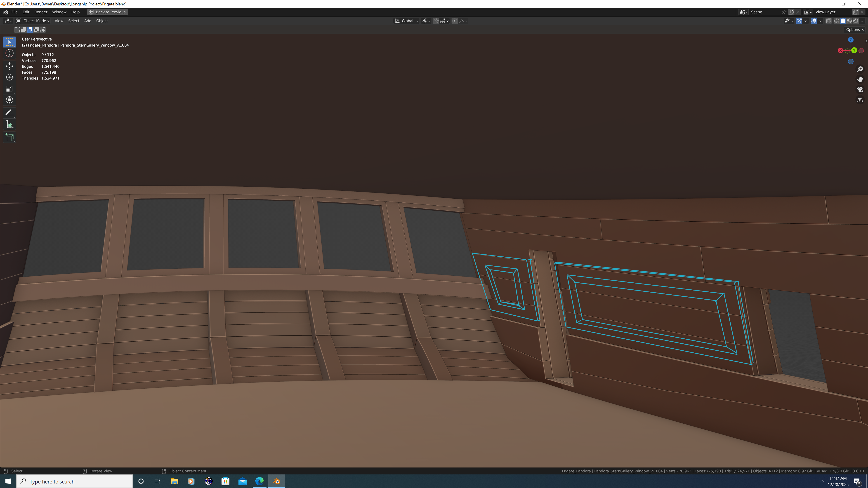Expand the Global transform orientation dropdown
The image size is (868, 488).
pos(407,21)
